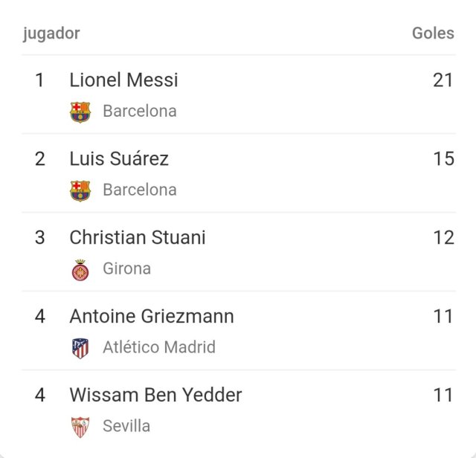Click the "Goles" column header

[x=433, y=33]
